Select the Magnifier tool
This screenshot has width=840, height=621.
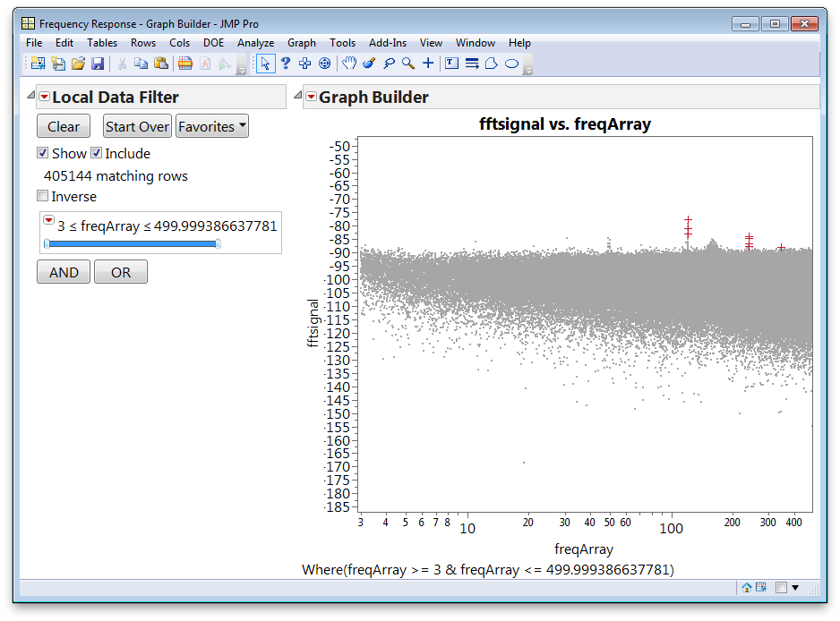(x=406, y=64)
